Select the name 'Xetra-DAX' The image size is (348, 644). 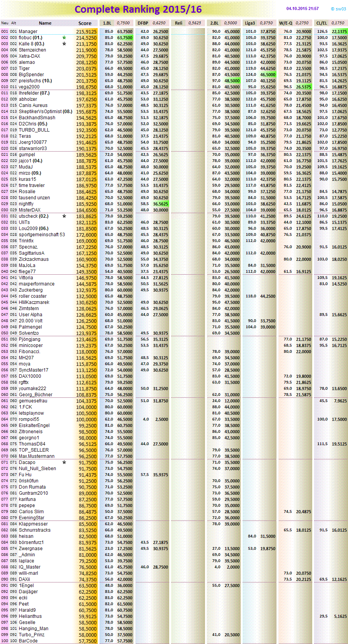tap(29, 56)
